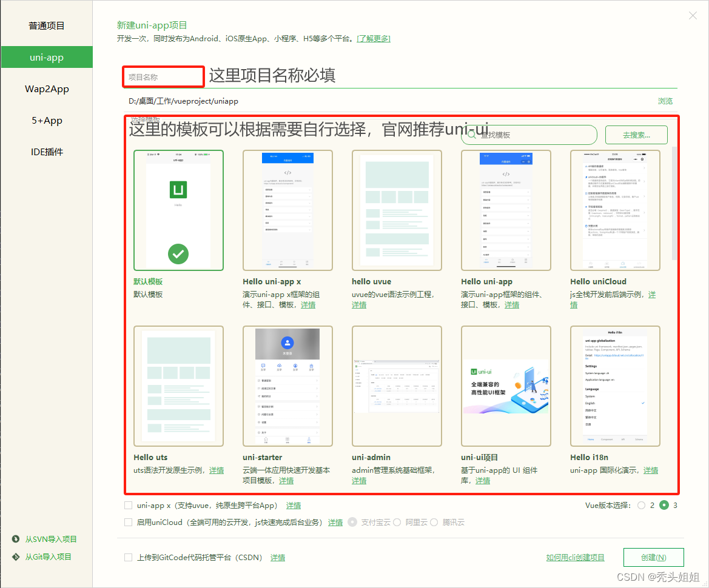Open 详情 link beside 启用uniCloud
Screen dimensions: 709x588
[x=335, y=522]
